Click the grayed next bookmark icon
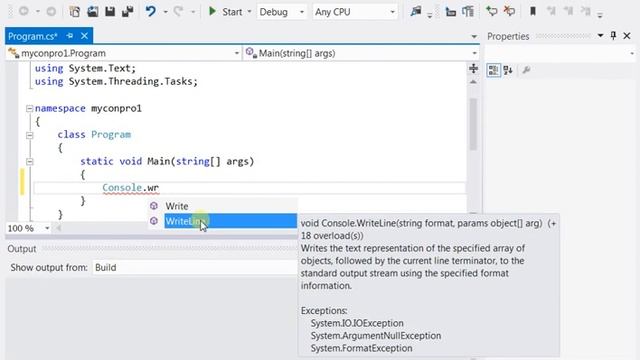The height and width of the screenshot is (360, 640). pos(568,11)
